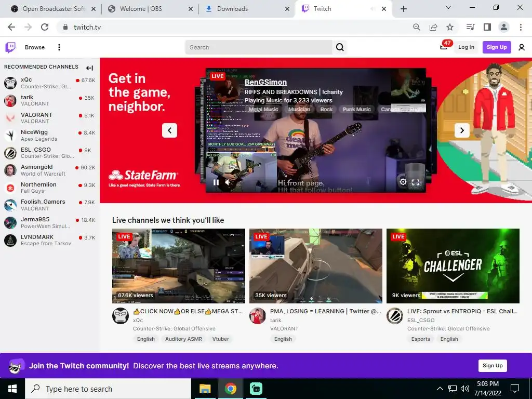Open the notifications inbox with 47 badge
The image size is (532, 399).
coord(444,47)
